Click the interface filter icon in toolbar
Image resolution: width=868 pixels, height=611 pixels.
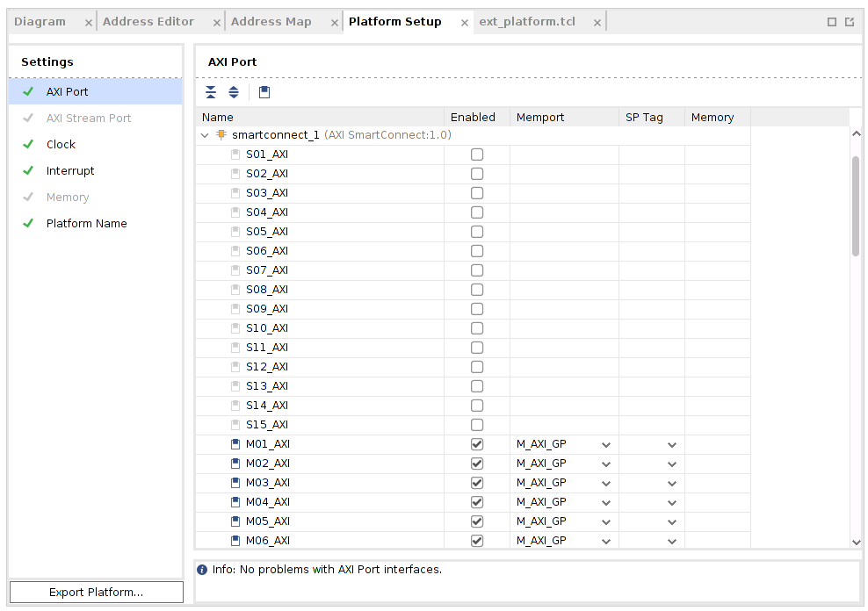264,92
